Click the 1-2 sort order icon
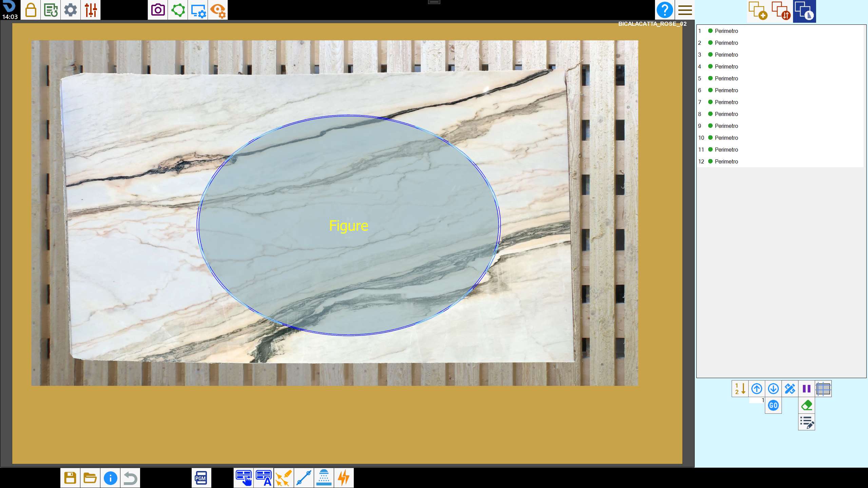Viewport: 868px width, 488px height. coord(740,389)
